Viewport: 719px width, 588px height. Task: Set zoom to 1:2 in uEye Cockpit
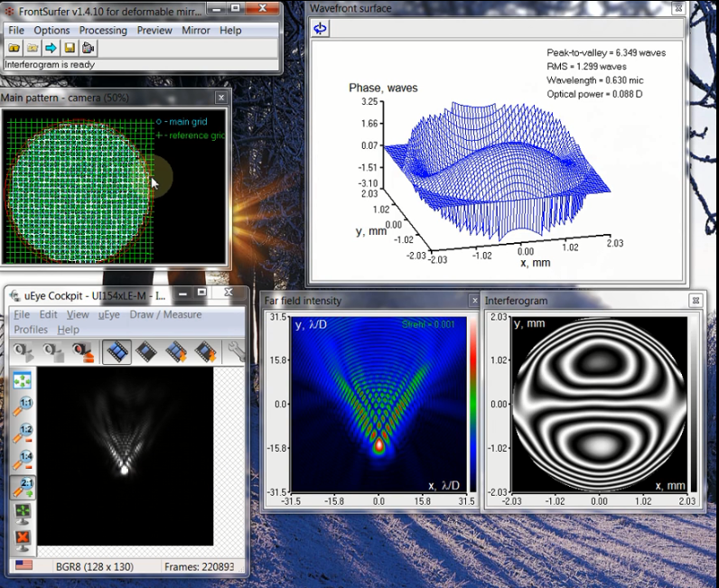point(22,434)
